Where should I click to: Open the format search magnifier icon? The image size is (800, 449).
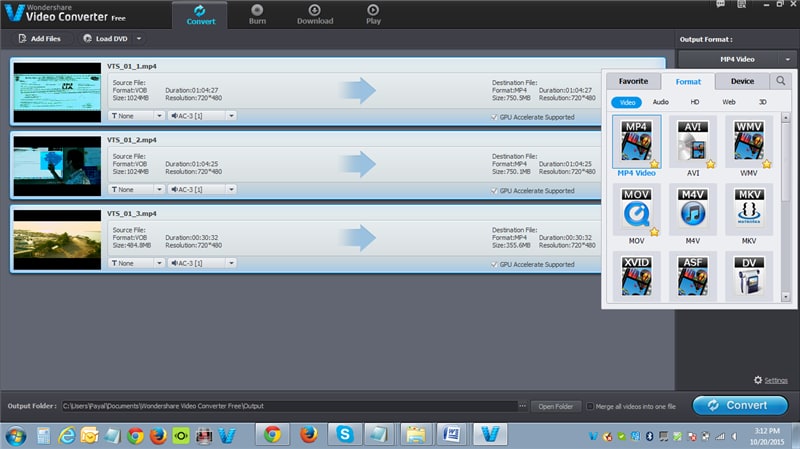(x=781, y=81)
